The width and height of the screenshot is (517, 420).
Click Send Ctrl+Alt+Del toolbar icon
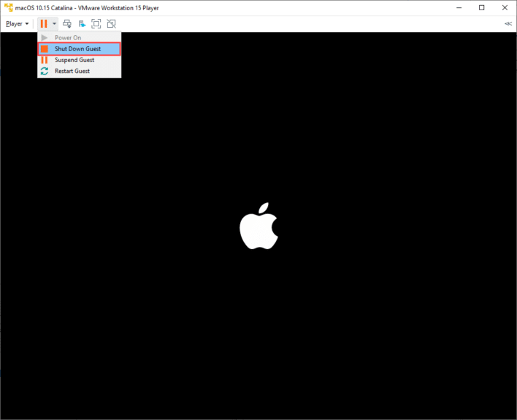(x=67, y=24)
